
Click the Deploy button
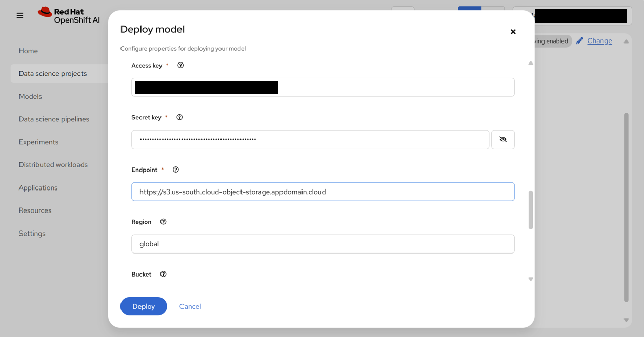[144, 306]
